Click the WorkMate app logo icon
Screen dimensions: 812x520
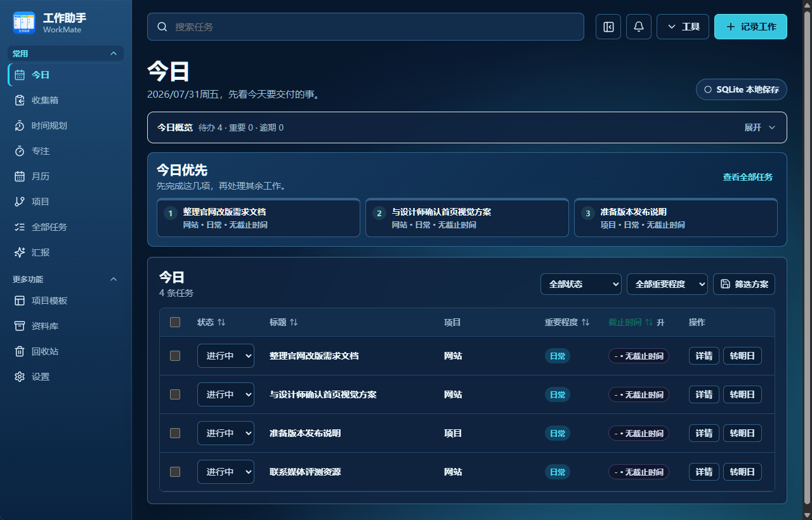[24, 23]
